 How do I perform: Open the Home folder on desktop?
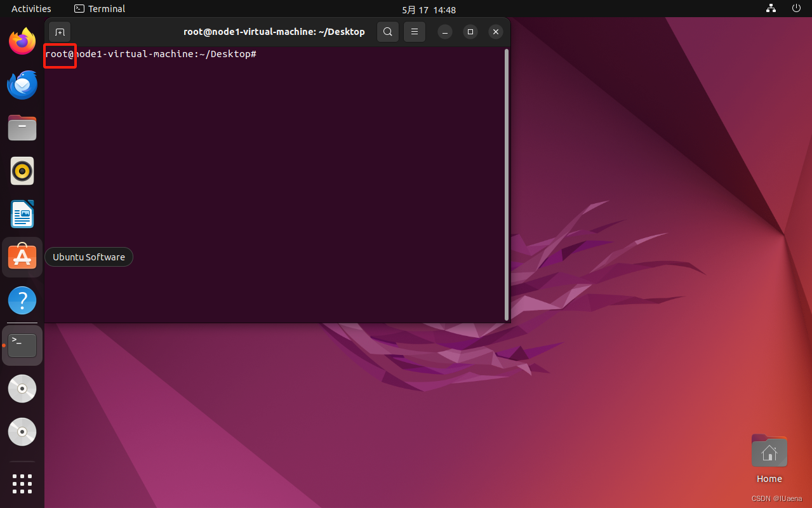[x=769, y=458]
